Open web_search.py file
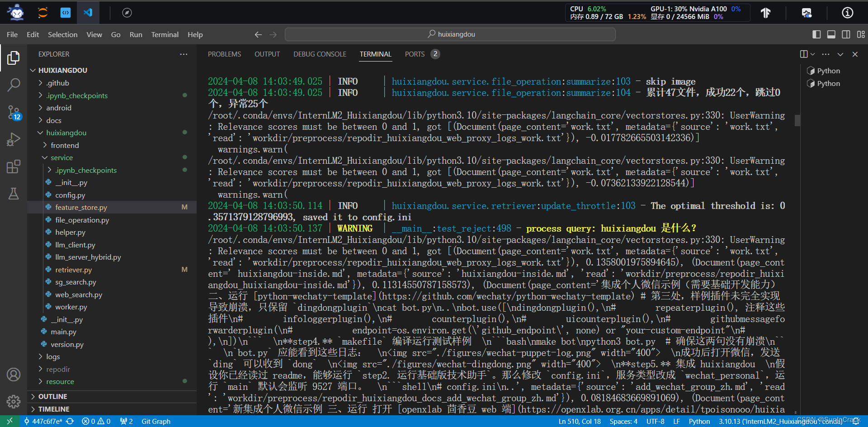This screenshot has width=868, height=427. (x=79, y=294)
